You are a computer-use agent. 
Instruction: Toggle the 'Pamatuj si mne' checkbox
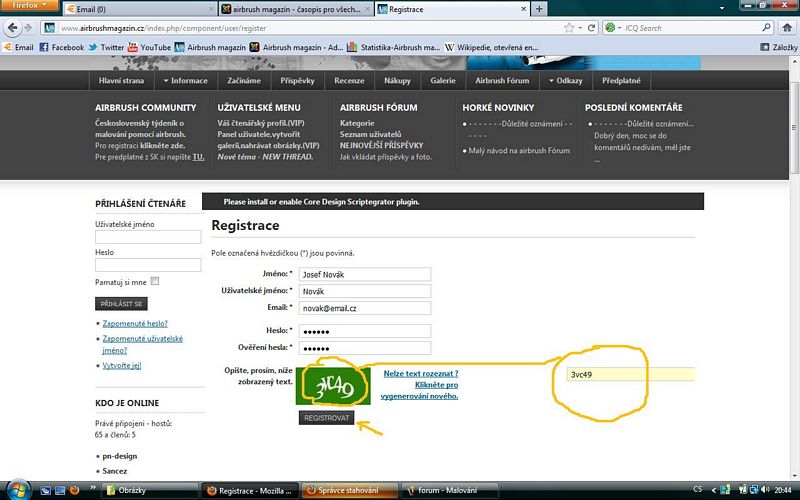[x=154, y=282]
